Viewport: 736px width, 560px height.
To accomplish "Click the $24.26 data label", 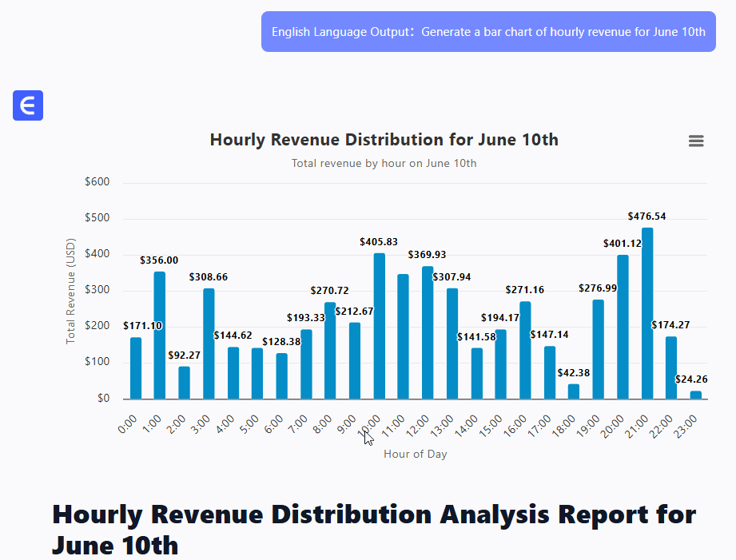I will 695,379.
